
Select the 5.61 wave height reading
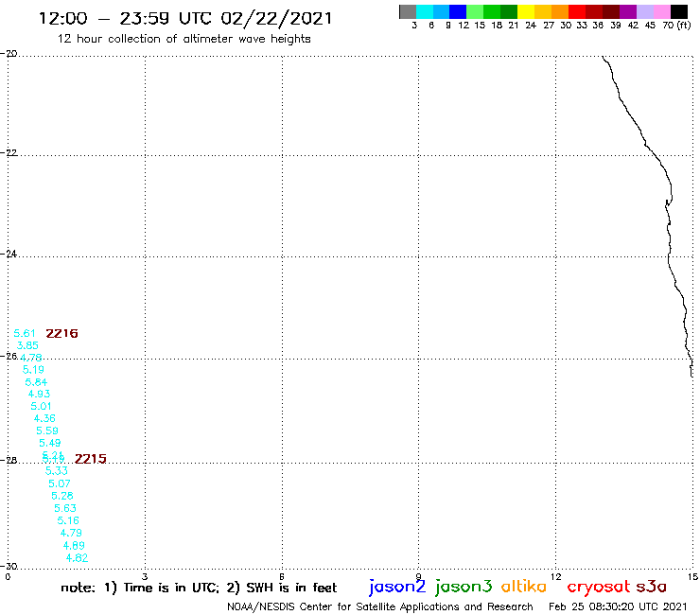(24, 333)
